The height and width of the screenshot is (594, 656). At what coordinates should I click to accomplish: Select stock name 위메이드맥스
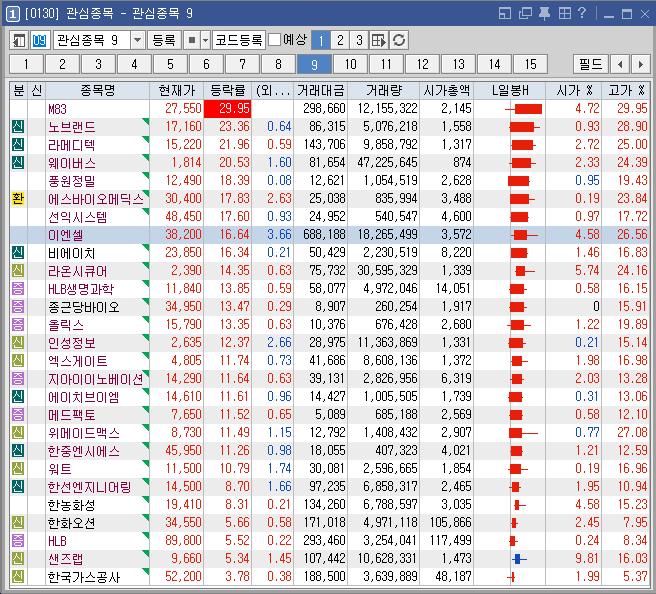(84, 433)
